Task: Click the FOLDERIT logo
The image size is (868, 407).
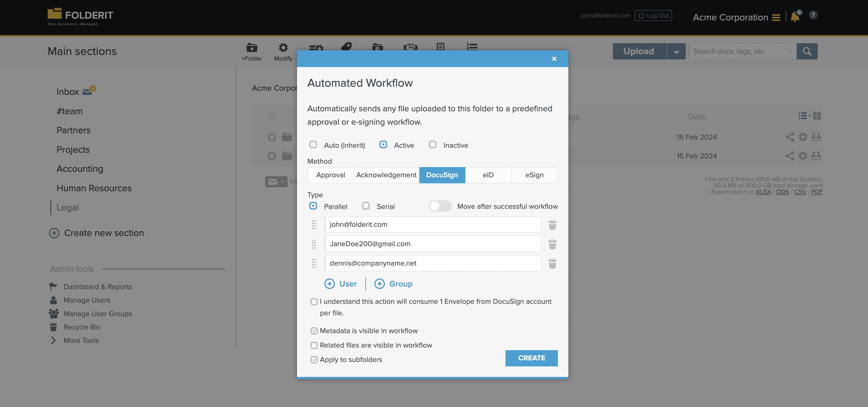Action: (x=80, y=16)
